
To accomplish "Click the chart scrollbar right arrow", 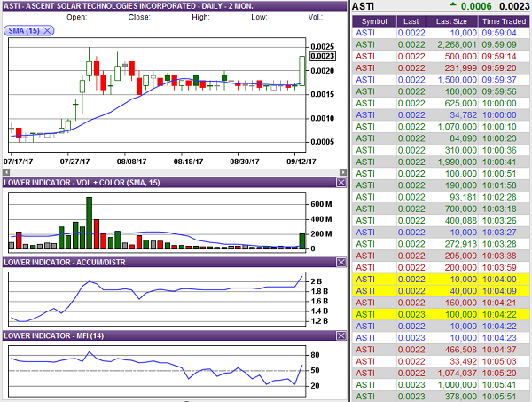I will [x=343, y=172].
